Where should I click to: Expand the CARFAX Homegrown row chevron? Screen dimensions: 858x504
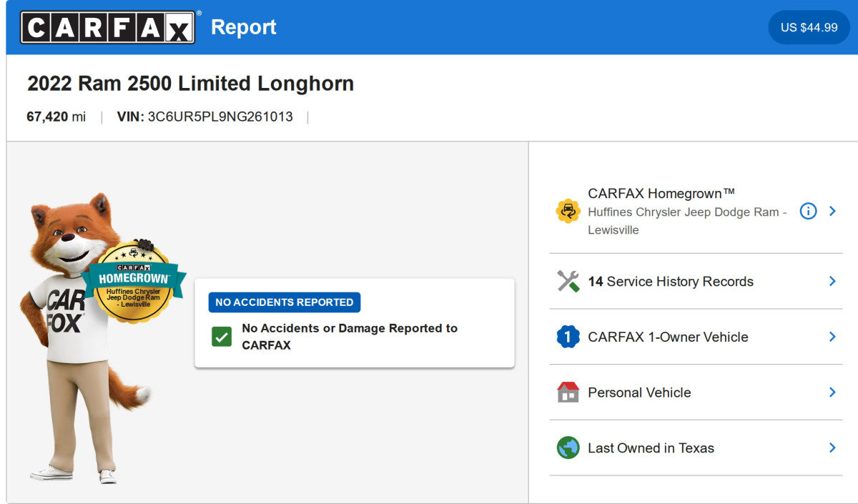point(832,211)
